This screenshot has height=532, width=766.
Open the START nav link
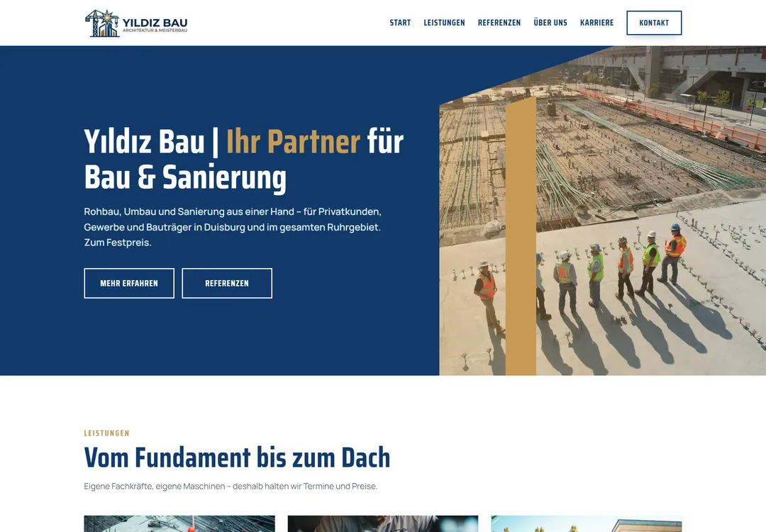coord(400,23)
